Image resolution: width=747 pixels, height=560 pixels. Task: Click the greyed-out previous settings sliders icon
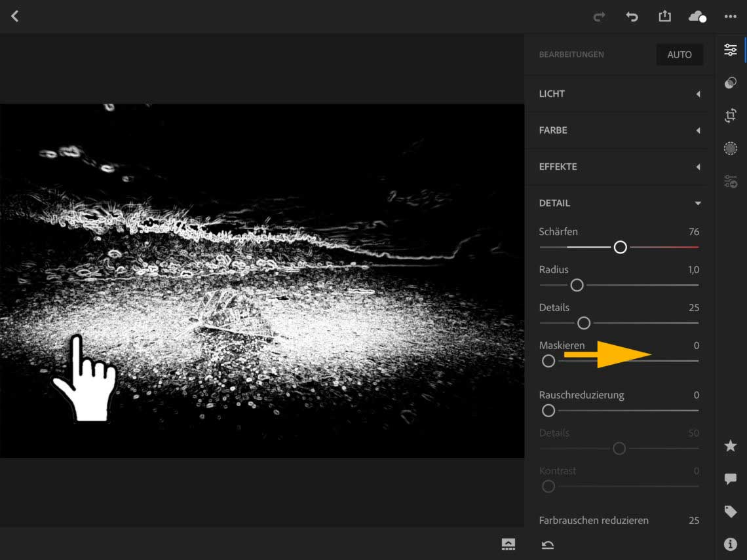pyautogui.click(x=731, y=181)
